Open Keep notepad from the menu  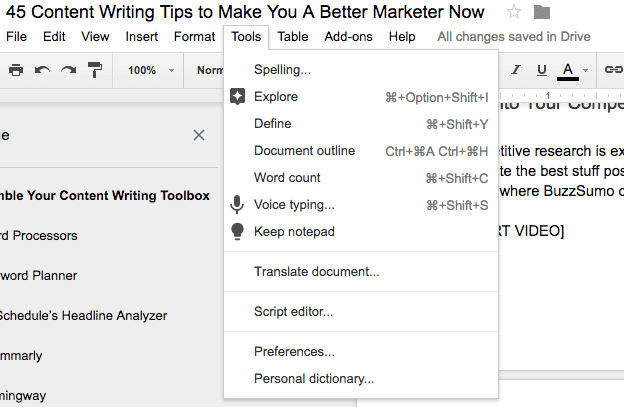[294, 232]
